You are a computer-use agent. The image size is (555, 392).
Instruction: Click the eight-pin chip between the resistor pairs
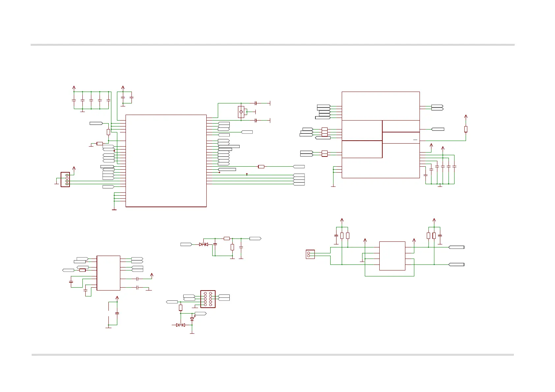coord(392,256)
